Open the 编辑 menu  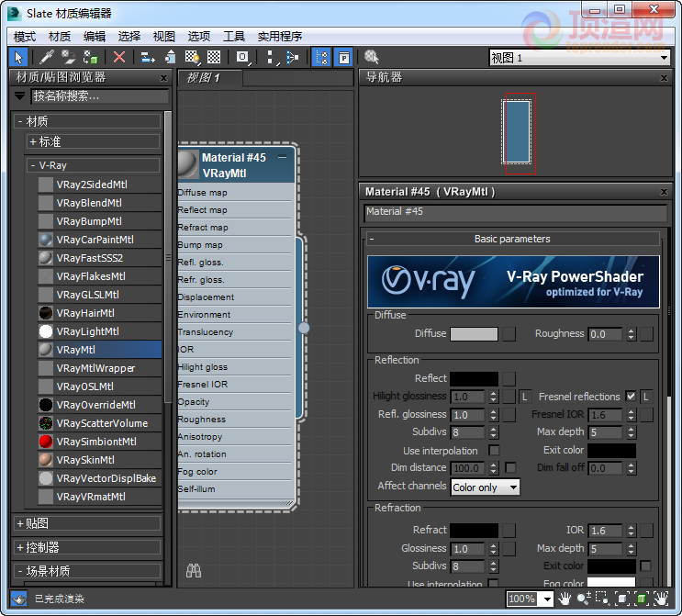click(x=95, y=36)
